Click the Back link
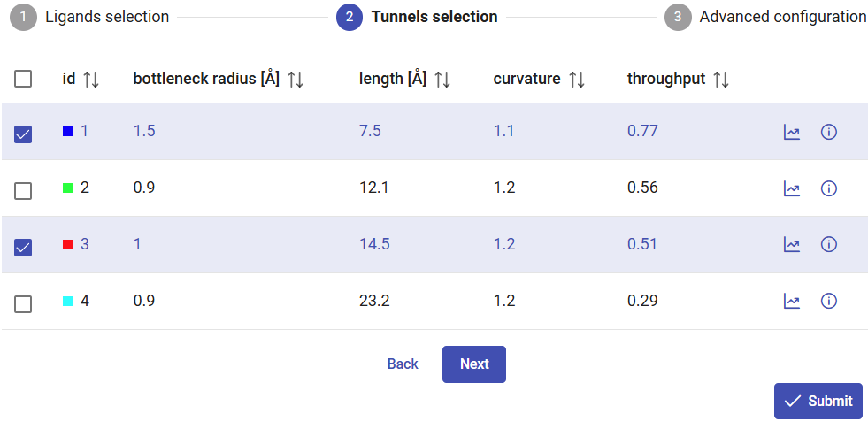 pos(403,364)
